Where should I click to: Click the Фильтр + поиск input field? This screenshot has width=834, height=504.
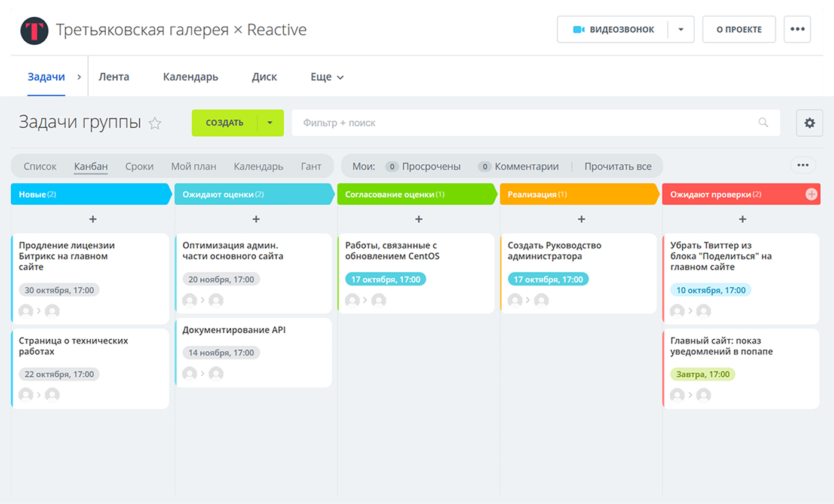click(x=526, y=123)
